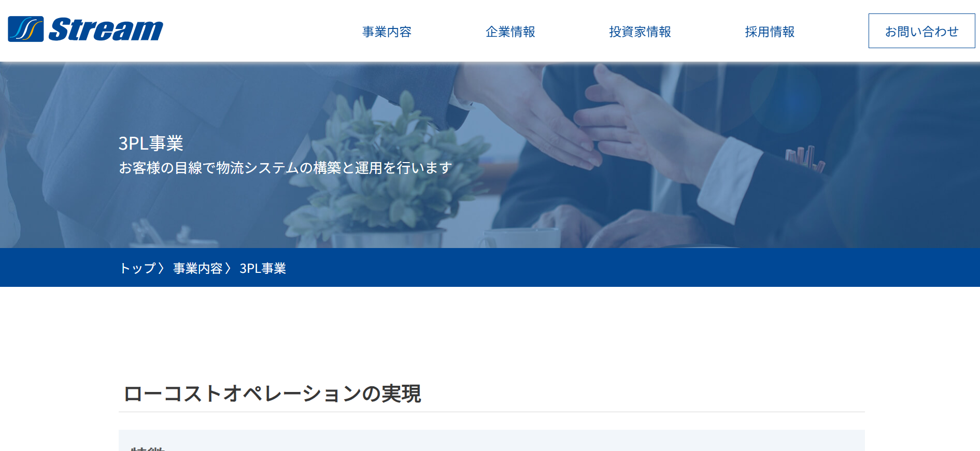Follow the トップ breadcrumb link
Viewport: 980px width, 451px height.
tap(138, 268)
